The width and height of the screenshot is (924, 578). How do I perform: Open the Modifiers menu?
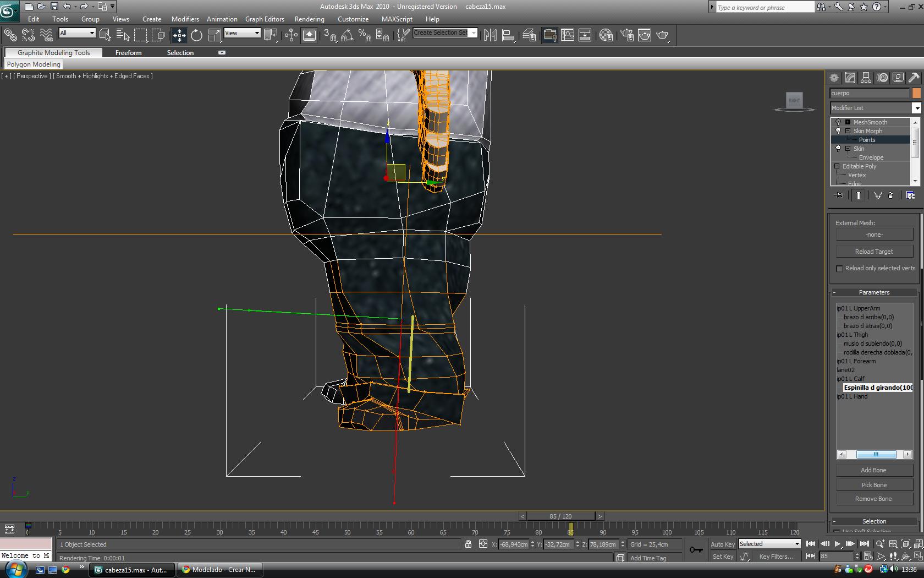point(185,19)
